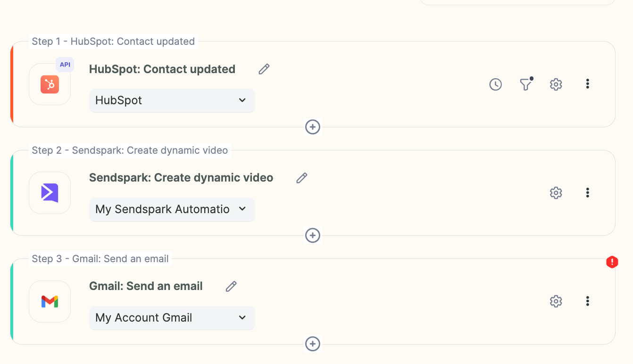Click the Sendspark app logo icon

50,193
